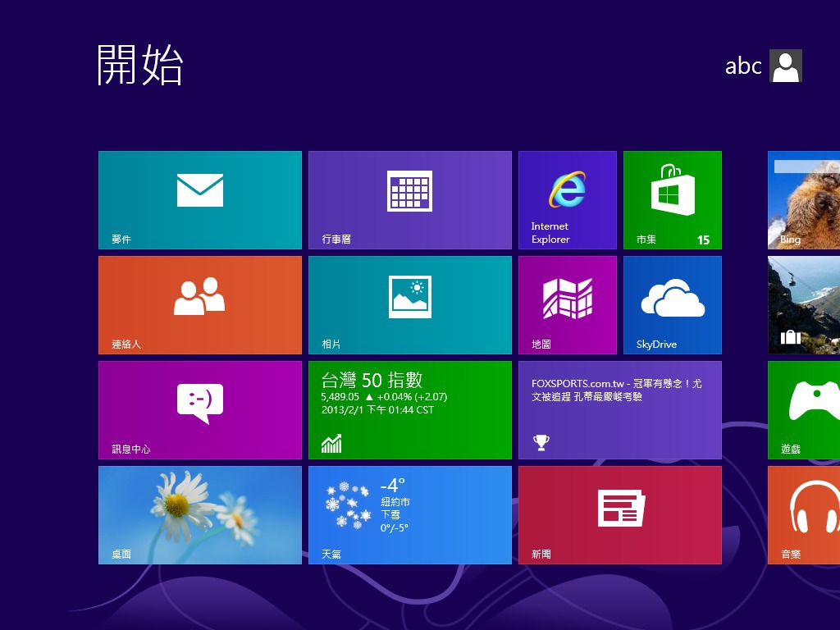Open the Calendar tile (行事曆)
840x630 pixels.
tap(410, 200)
